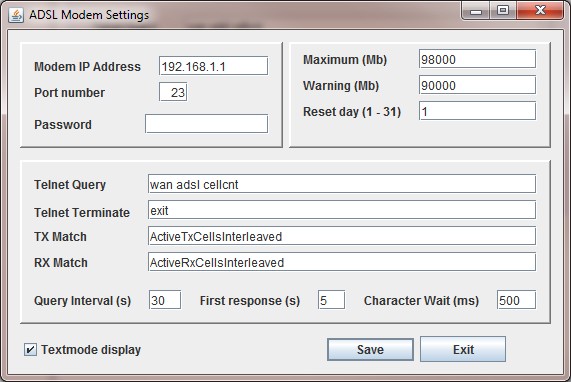Close the ADSL Modem Settings window
This screenshot has height=382, width=571.
coord(540,11)
